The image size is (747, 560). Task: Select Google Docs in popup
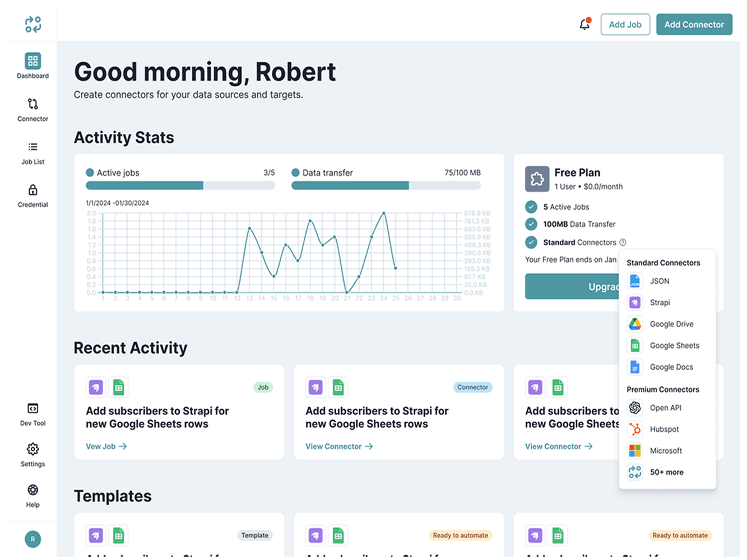click(667, 367)
